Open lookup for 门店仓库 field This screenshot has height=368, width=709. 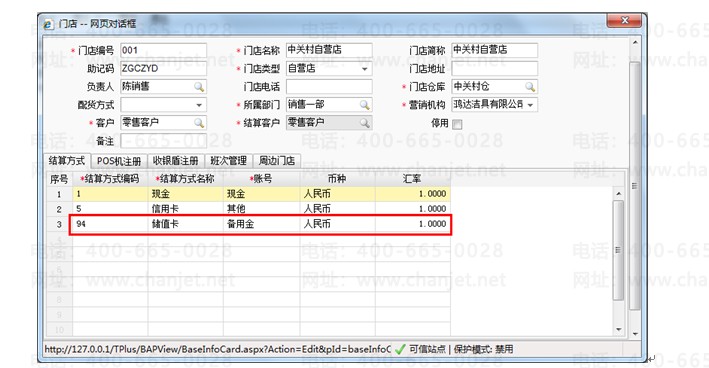pyautogui.click(x=530, y=87)
